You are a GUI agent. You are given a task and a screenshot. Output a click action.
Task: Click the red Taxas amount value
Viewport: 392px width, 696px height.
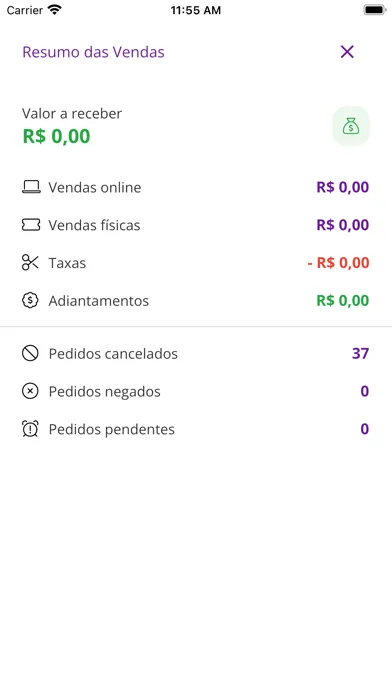point(338,263)
